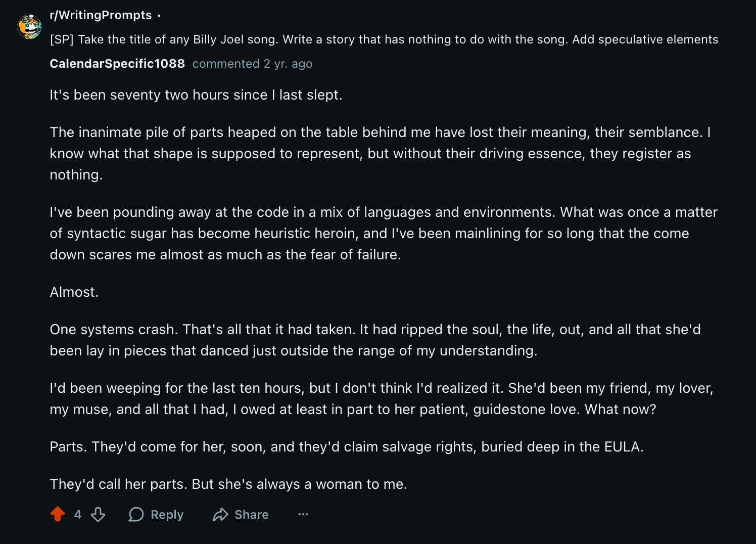Click the closing line 'always a woman to me'
Screen dimensions: 756x544
coord(228,484)
